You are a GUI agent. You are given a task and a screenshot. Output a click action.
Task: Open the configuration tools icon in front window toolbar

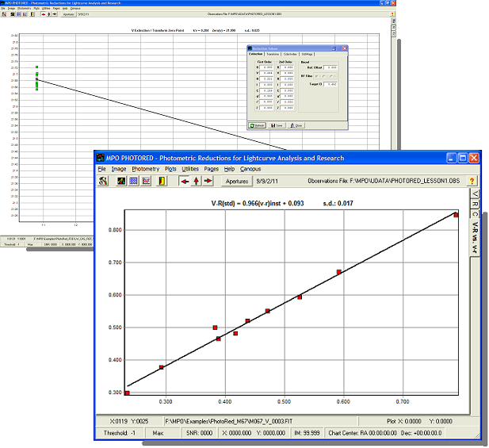coord(103,181)
